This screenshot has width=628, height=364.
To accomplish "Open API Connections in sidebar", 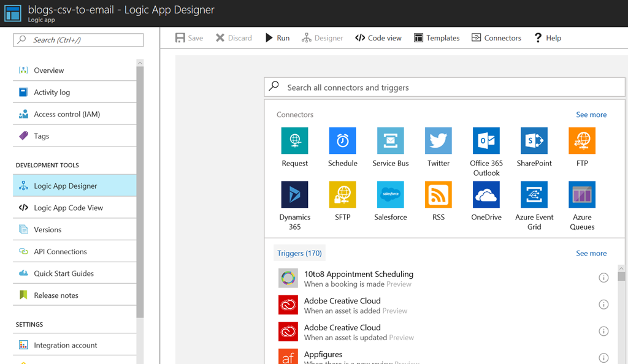I will [x=60, y=251].
